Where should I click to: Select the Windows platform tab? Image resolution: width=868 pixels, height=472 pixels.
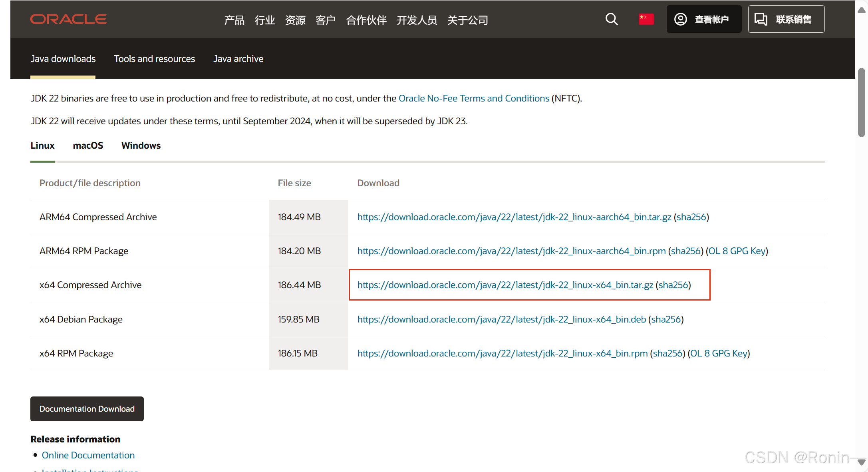pyautogui.click(x=141, y=145)
